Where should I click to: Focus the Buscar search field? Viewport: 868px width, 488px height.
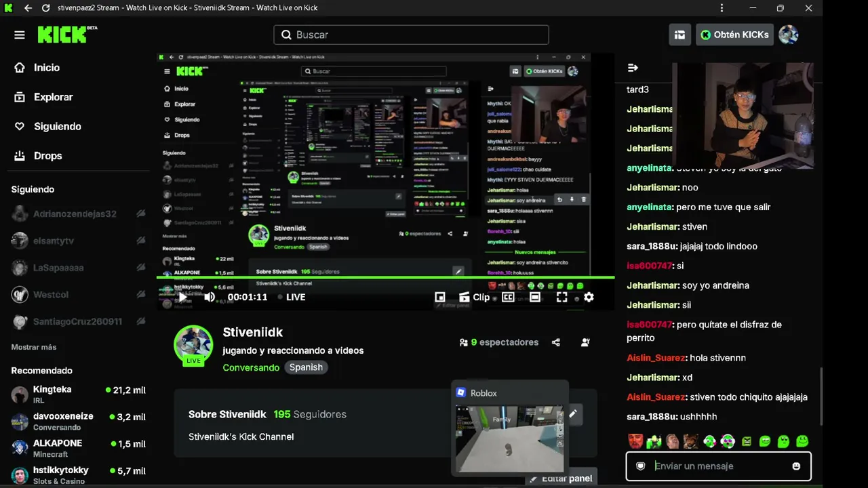tap(411, 35)
